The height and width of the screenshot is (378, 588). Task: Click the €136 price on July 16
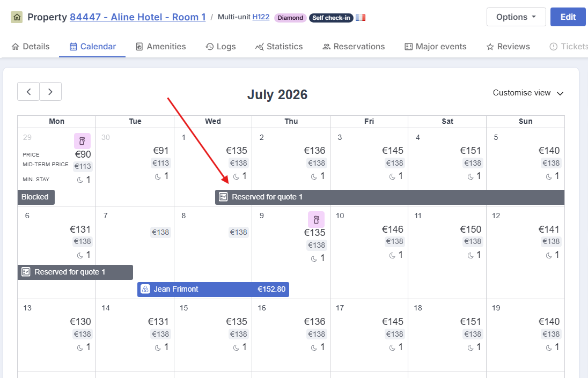tap(314, 321)
